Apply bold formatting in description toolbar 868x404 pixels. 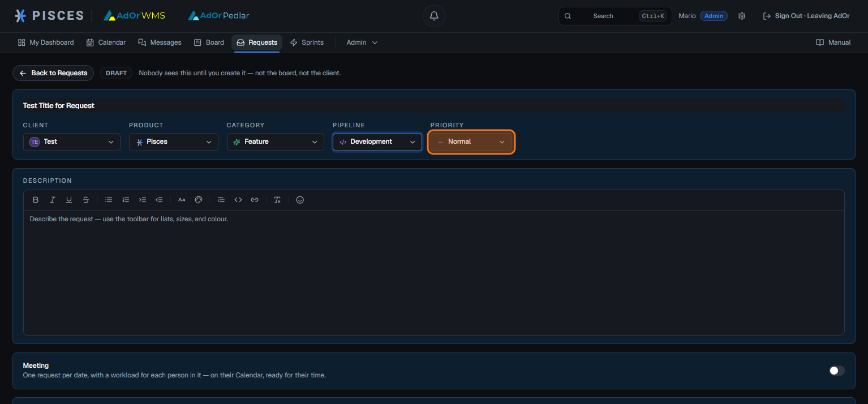36,200
